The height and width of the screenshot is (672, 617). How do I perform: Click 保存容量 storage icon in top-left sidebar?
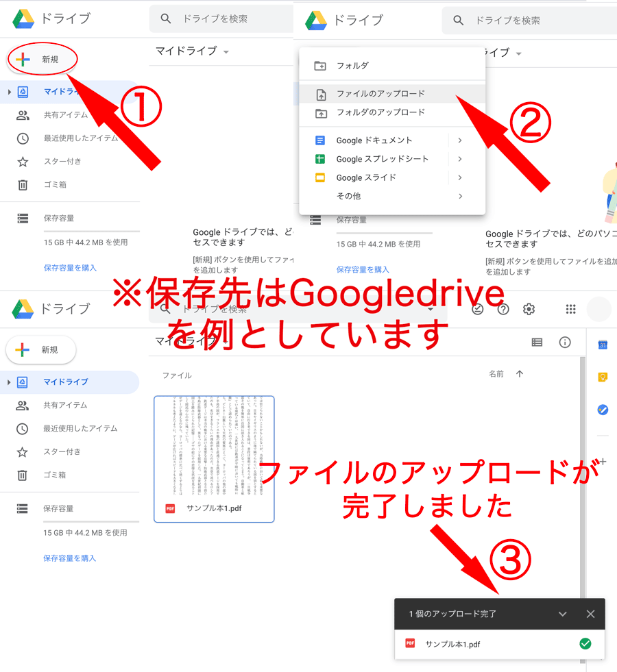coord(23,219)
